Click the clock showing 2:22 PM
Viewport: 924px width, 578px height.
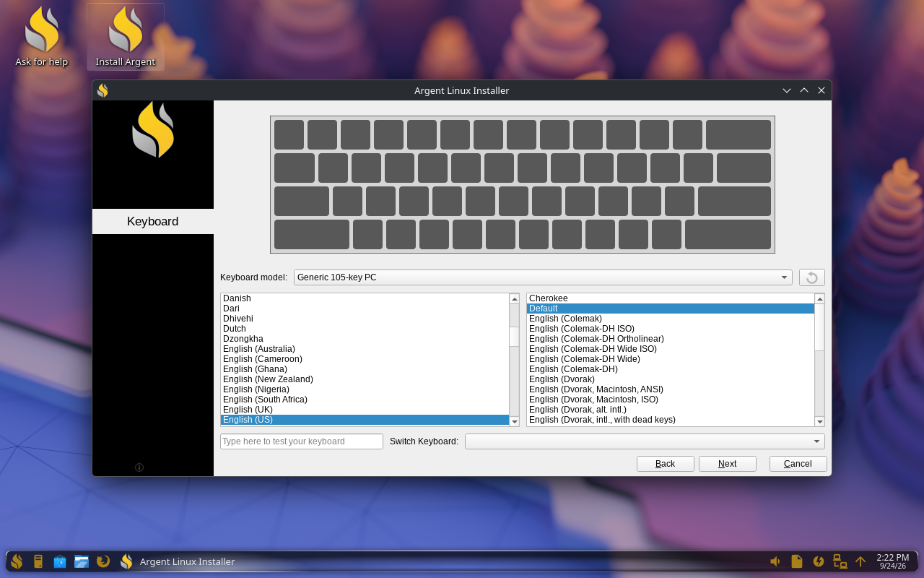coord(892,561)
